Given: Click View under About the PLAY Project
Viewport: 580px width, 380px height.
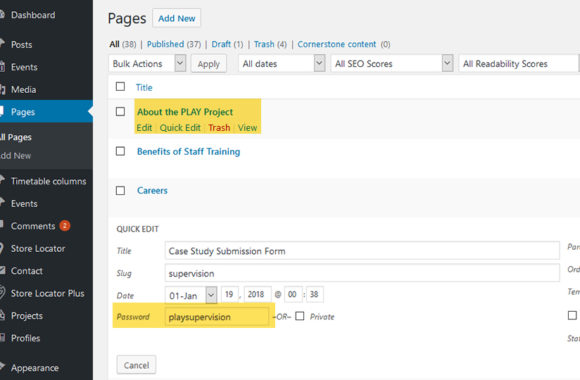Looking at the screenshot, I should tap(247, 128).
